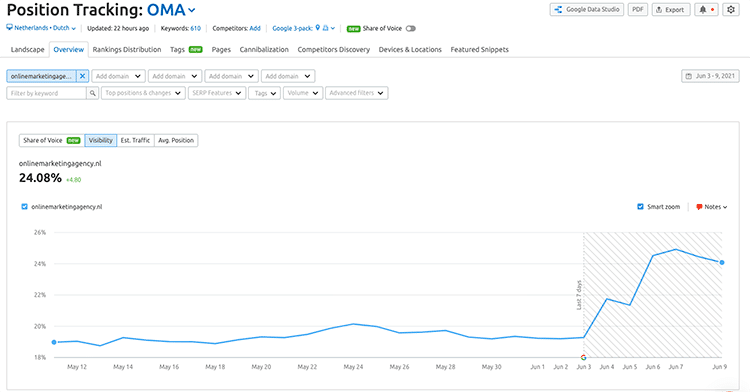Open the Advanced filters dropdown
The image size is (750, 392).
click(x=356, y=93)
